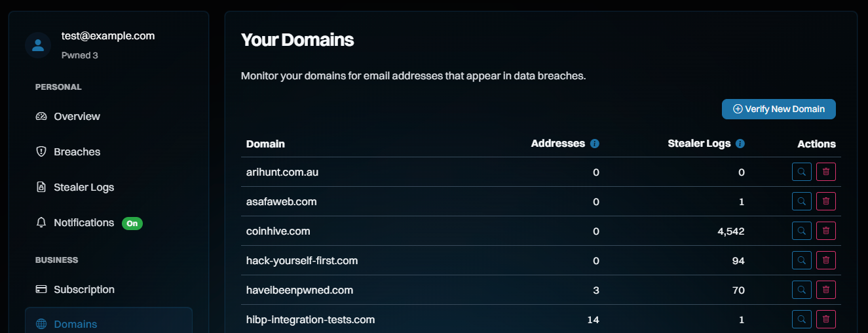Click the user avatar icon
Screen dimensions: 868x333
pos(38,45)
